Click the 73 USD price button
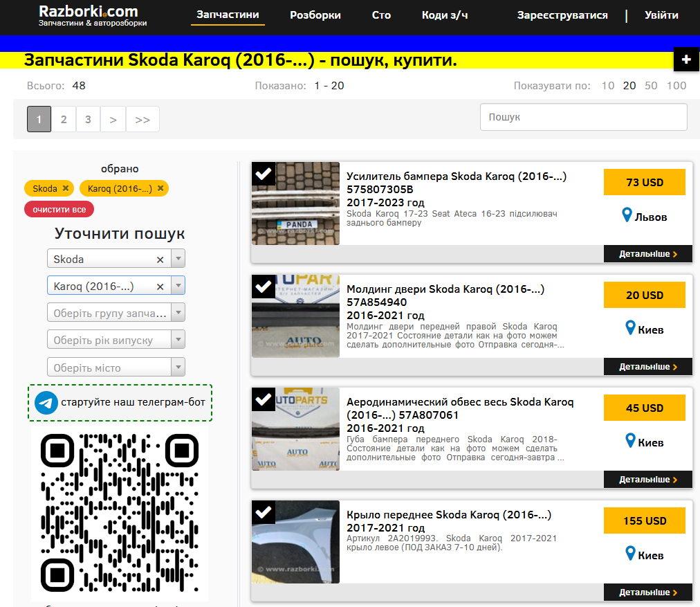 tap(644, 182)
